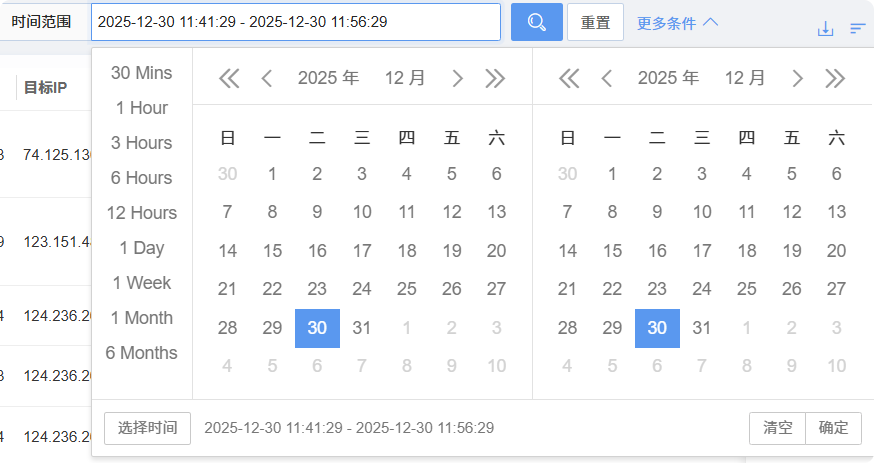Click the time range input field

(x=296, y=22)
